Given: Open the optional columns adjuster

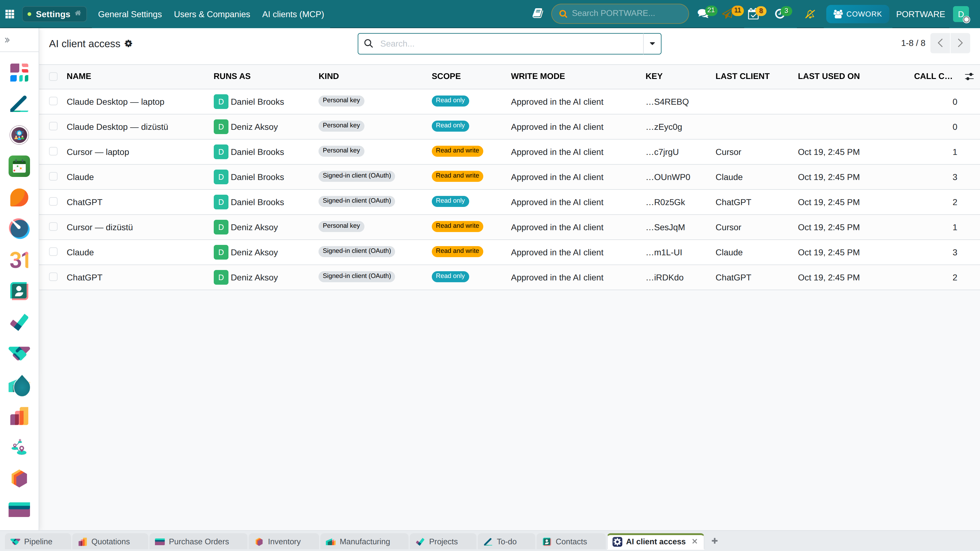Looking at the screenshot, I should pyautogui.click(x=969, y=77).
